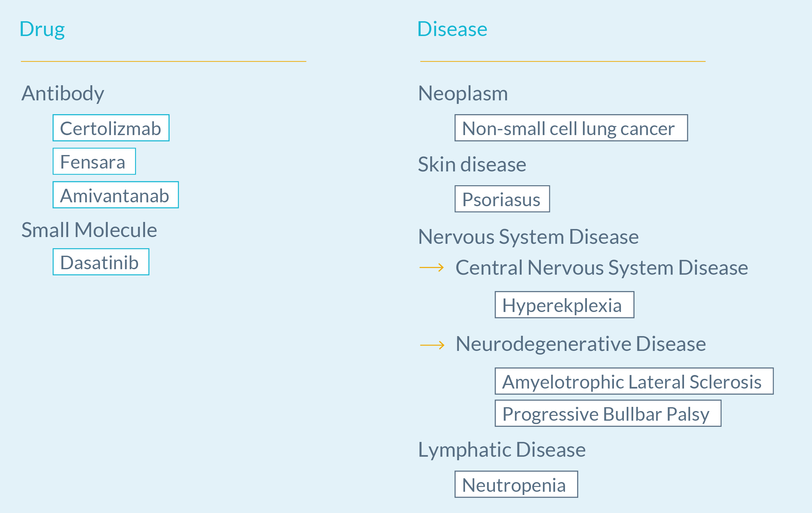The width and height of the screenshot is (812, 513).
Task: Click arrow beside Central Nervous System Disease
Action: tap(432, 268)
